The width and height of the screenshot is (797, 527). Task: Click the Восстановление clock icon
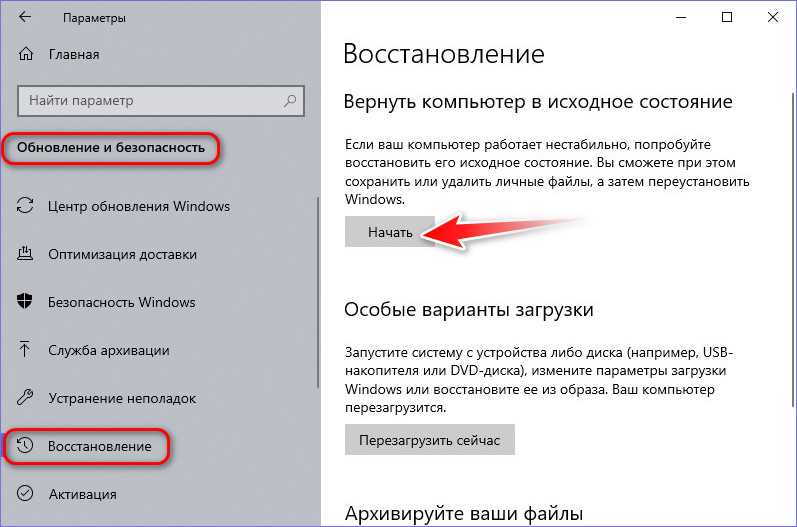(x=25, y=445)
